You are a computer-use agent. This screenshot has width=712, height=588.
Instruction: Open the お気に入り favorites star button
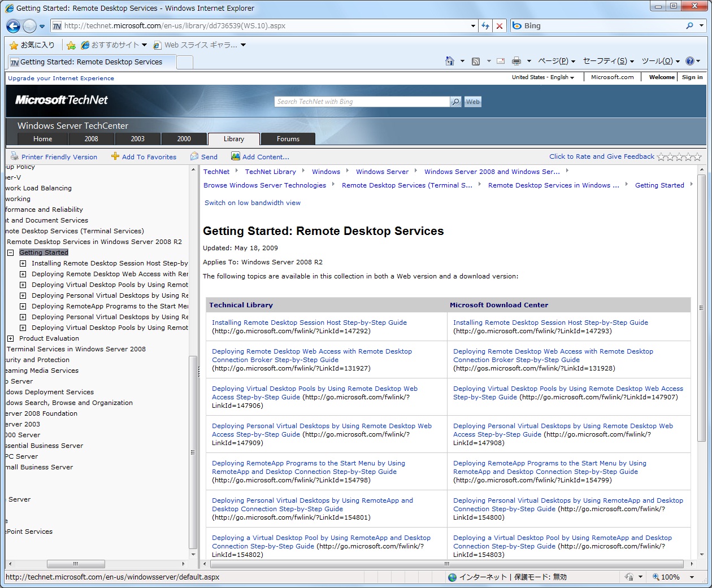point(32,45)
